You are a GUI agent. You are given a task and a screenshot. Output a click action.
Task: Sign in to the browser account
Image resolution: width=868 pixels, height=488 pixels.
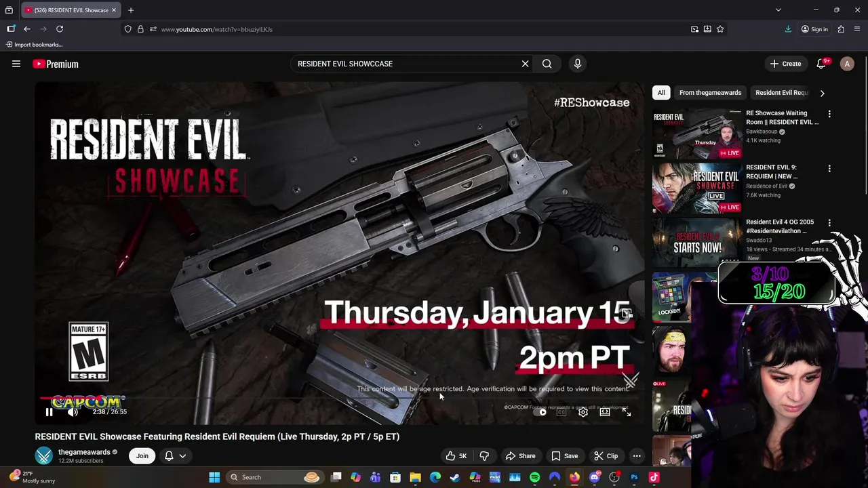(814, 29)
